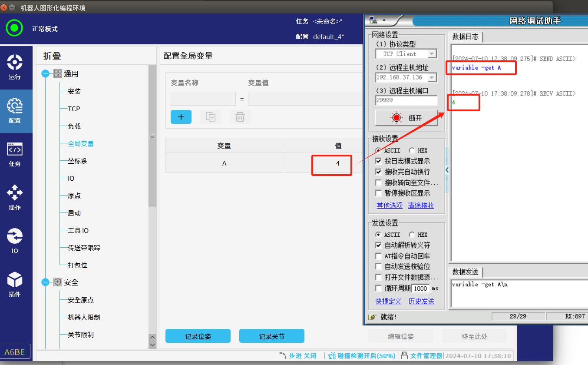Select HEX radio under 接收设置
The image size is (588, 365).
[x=411, y=151]
